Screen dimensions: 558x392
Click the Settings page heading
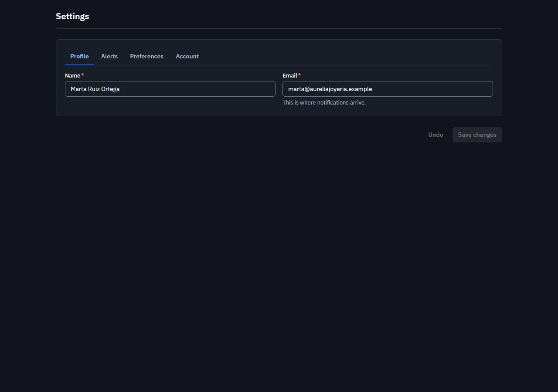pos(72,16)
